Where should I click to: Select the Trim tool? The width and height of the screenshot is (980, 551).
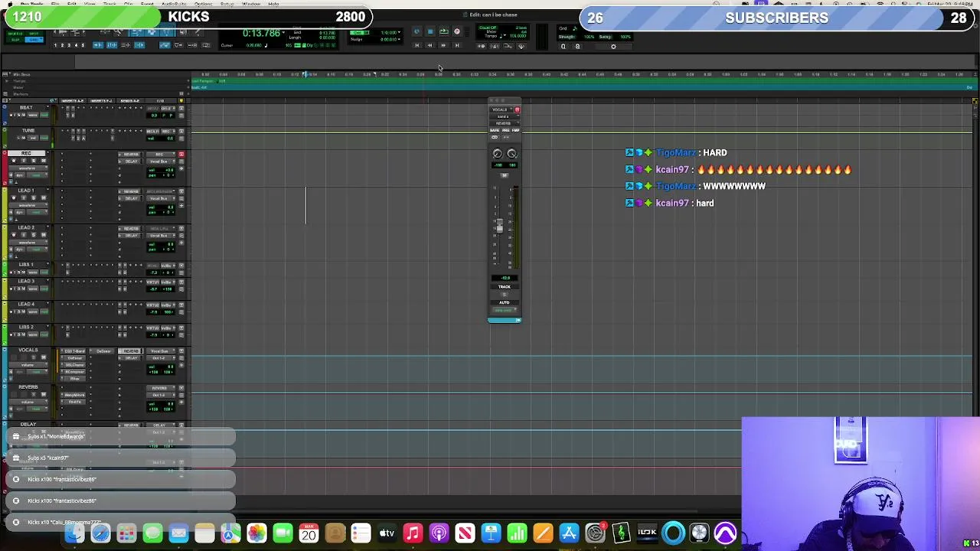click(137, 31)
